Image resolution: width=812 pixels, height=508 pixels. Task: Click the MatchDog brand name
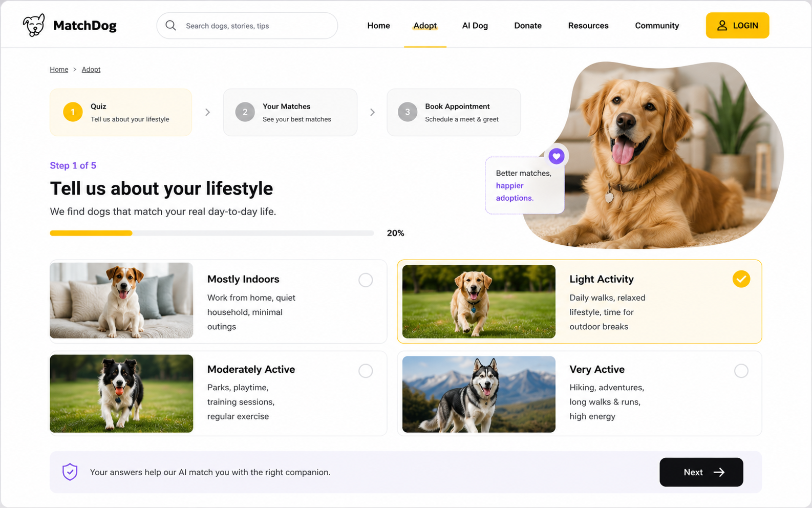click(85, 26)
